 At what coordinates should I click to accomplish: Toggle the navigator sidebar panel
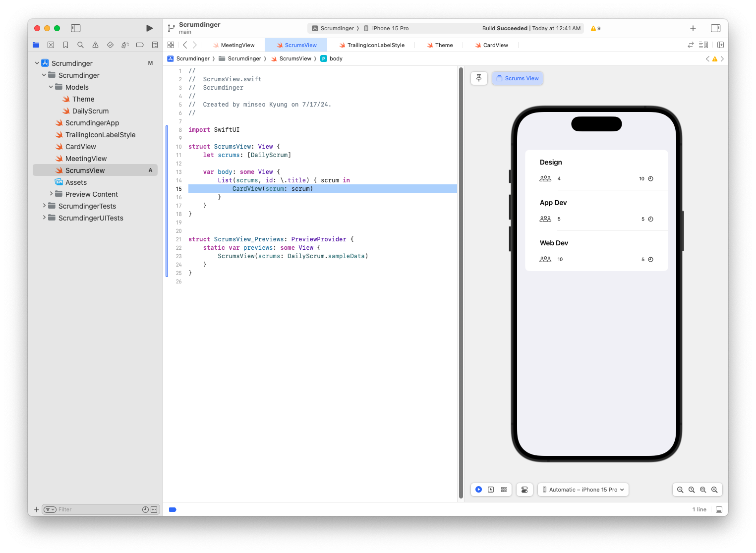tap(76, 28)
